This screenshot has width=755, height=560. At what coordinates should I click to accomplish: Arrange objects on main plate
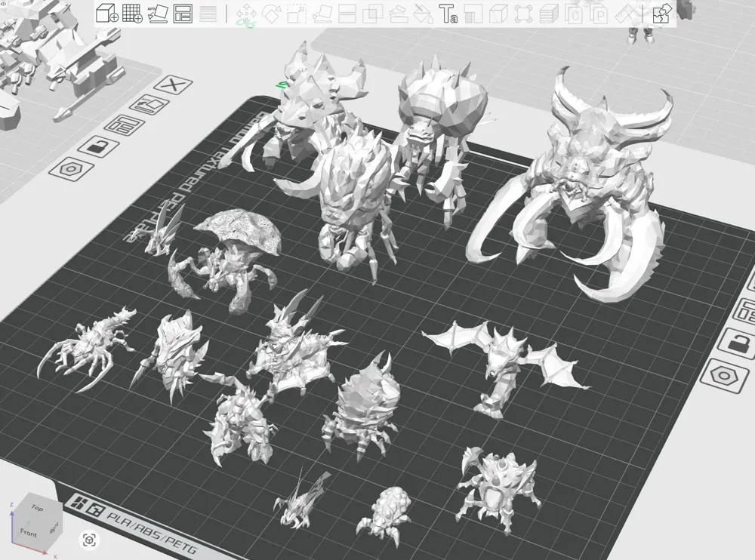[x=125, y=125]
